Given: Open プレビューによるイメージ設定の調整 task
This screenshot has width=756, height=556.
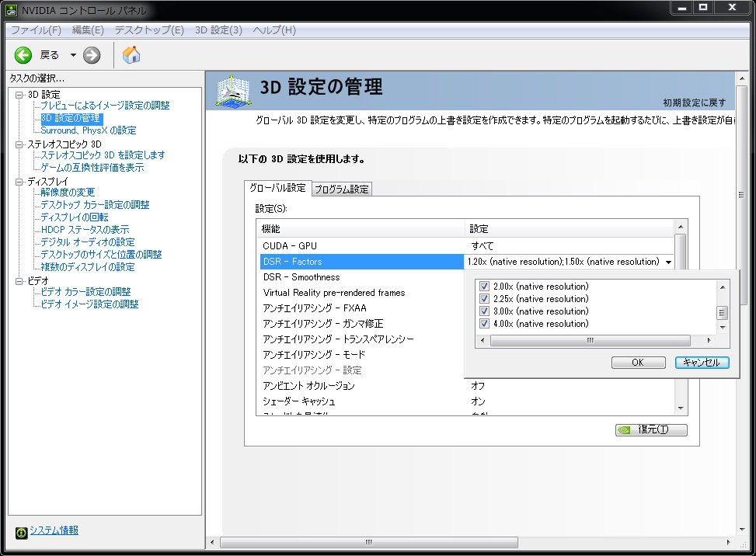Looking at the screenshot, I should point(105,106).
